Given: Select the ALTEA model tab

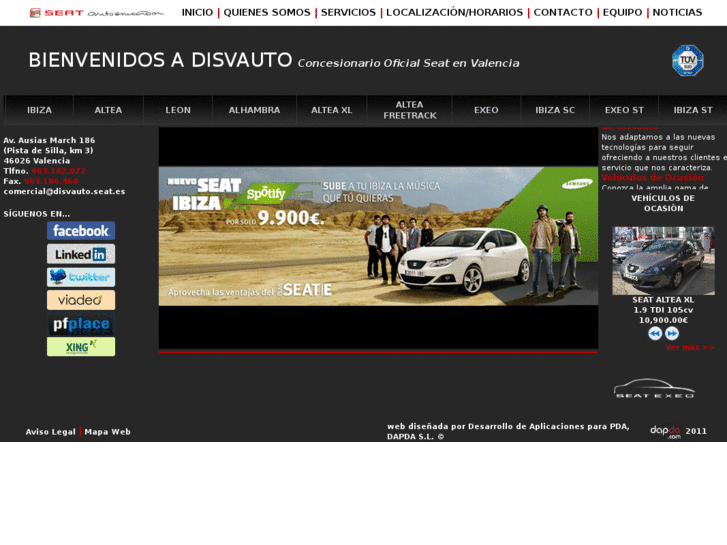Looking at the screenshot, I should (108, 110).
